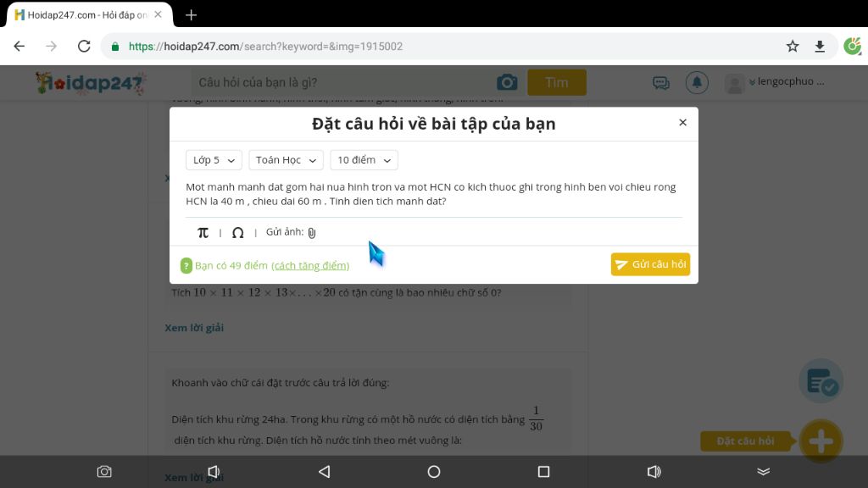Image resolution: width=868 pixels, height=488 pixels.
Task: Raise volume with the louder speaker icon
Action: (654, 471)
